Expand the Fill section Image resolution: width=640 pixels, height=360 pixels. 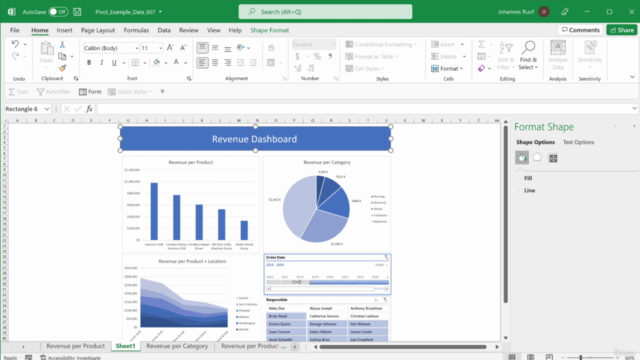pos(528,178)
